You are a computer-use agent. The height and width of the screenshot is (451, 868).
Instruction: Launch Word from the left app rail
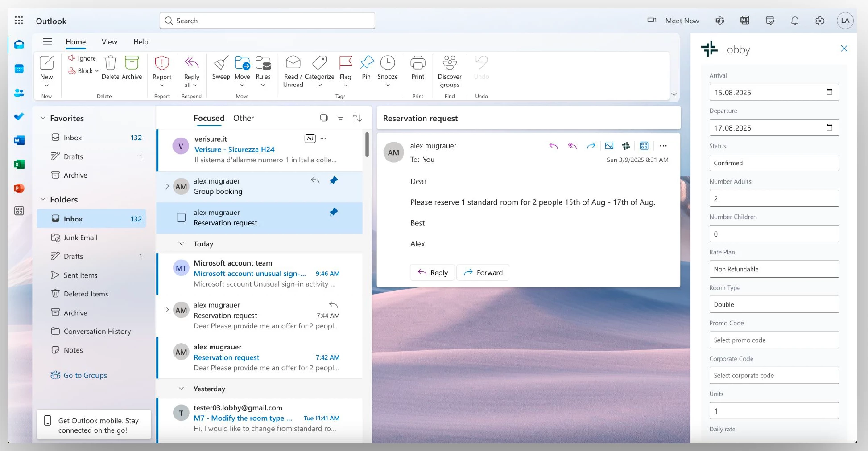[x=19, y=140]
